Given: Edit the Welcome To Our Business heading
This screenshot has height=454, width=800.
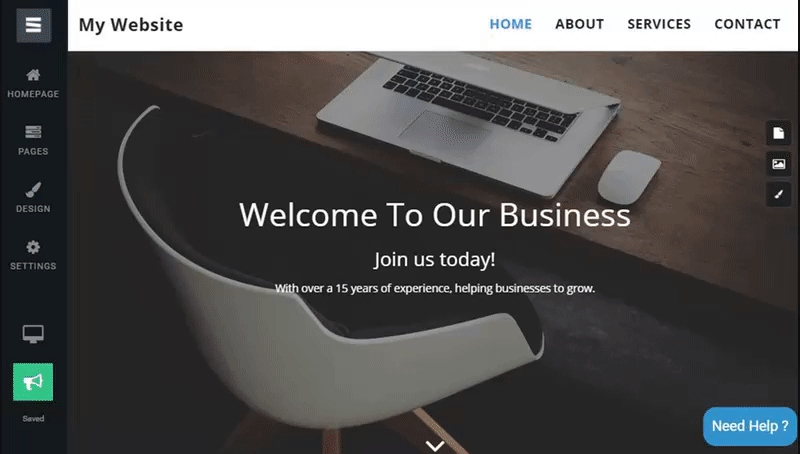Looking at the screenshot, I should (435, 214).
